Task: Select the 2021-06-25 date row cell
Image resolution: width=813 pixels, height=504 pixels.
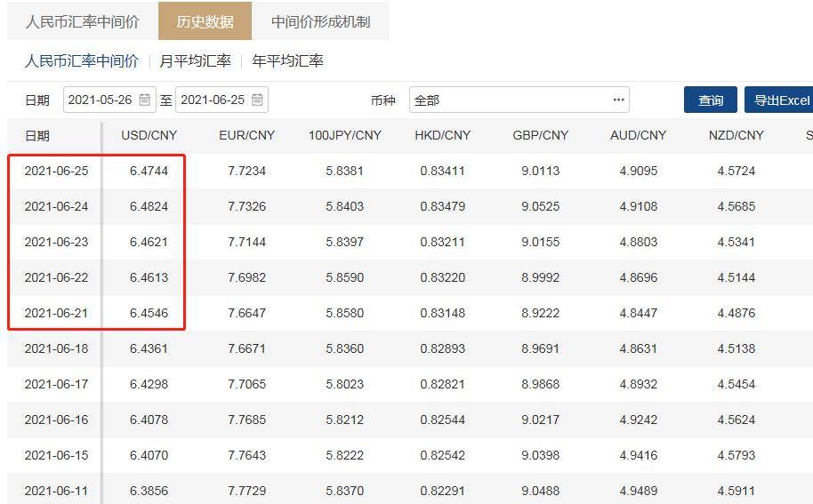Action: point(56,171)
